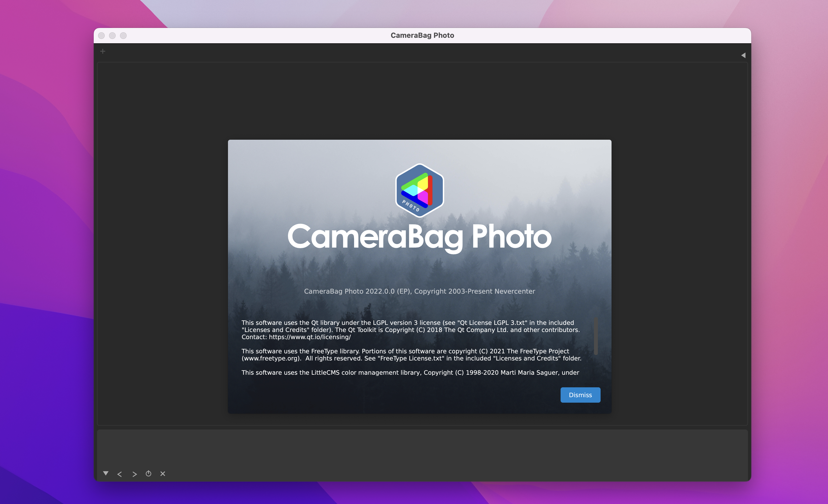Dismiss the About CameraBag Photo dialog
Viewport: 828px width, 504px height.
tap(580, 395)
